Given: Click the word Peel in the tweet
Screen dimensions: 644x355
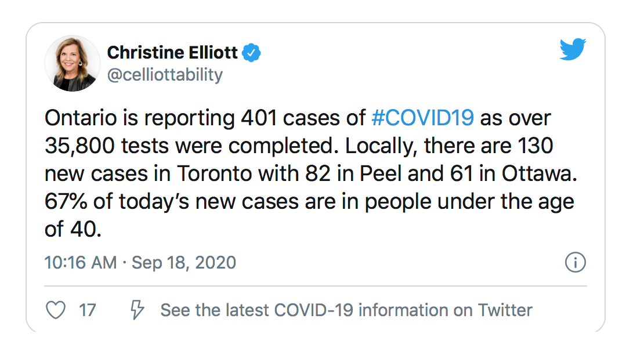Looking at the screenshot, I should point(381,173).
